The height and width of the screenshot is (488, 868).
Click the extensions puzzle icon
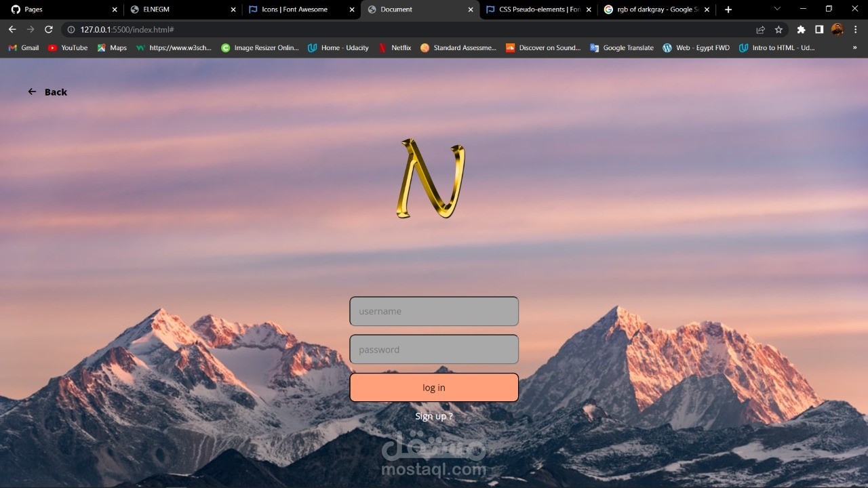[x=800, y=30]
